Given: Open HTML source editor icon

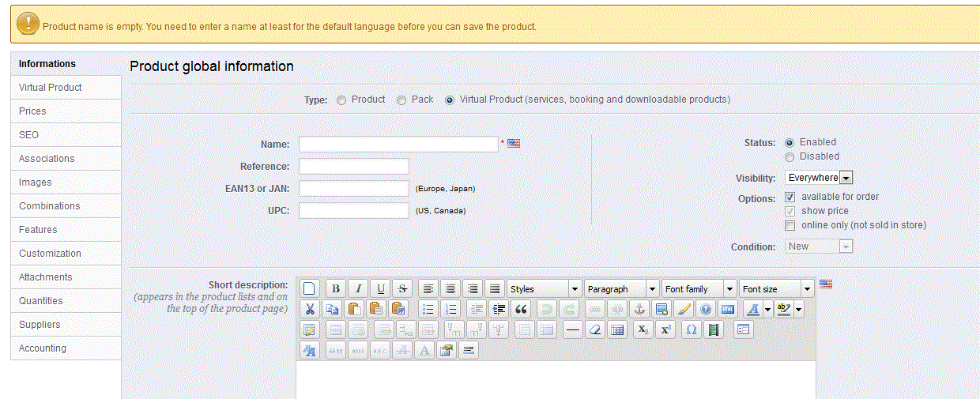Looking at the screenshot, I should [x=728, y=310].
